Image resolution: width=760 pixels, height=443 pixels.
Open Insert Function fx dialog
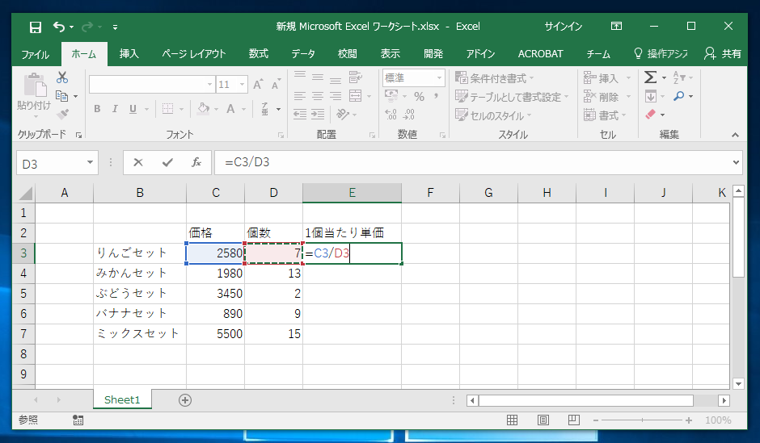196,162
